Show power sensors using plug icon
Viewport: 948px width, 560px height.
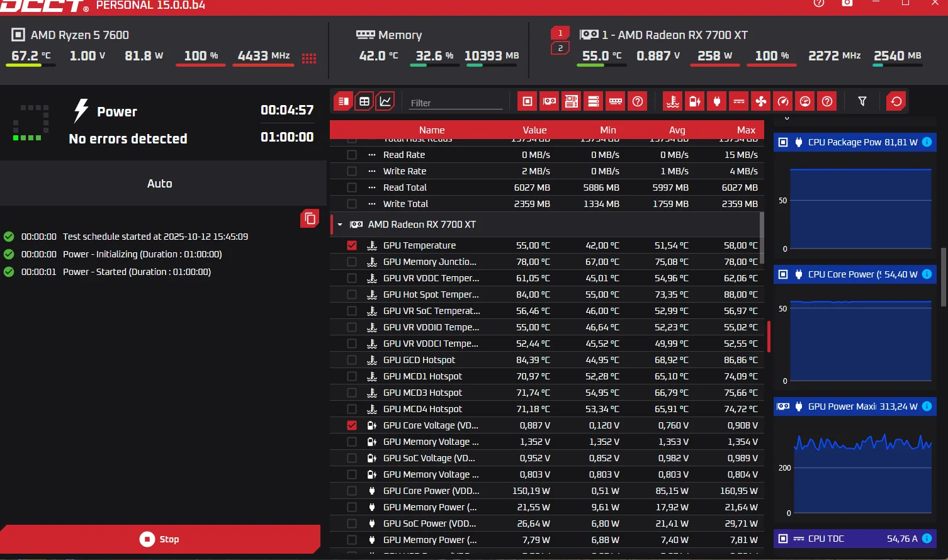717,101
